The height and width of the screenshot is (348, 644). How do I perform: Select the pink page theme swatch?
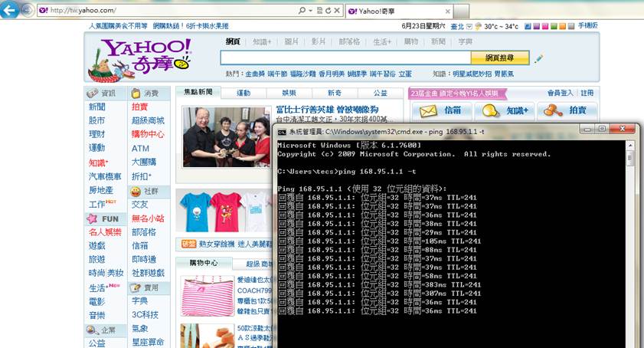(545, 26)
